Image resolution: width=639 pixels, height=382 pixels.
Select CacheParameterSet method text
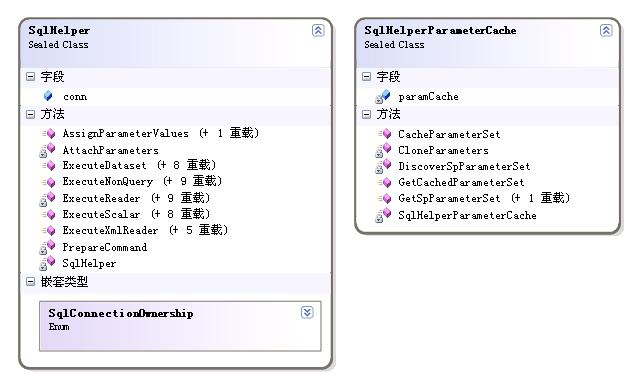click(x=449, y=134)
